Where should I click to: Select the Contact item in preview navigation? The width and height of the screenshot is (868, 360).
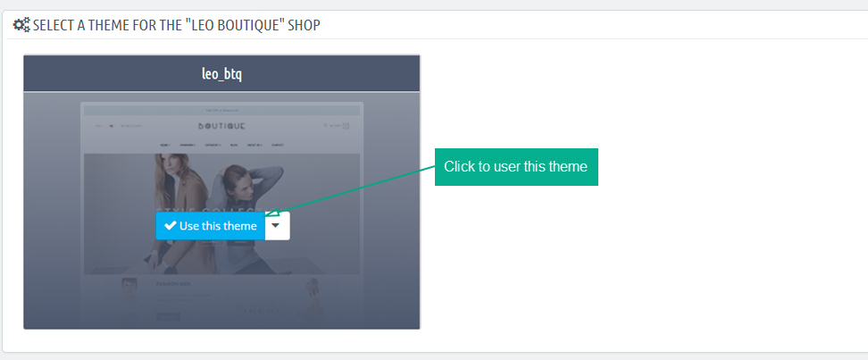tap(278, 145)
